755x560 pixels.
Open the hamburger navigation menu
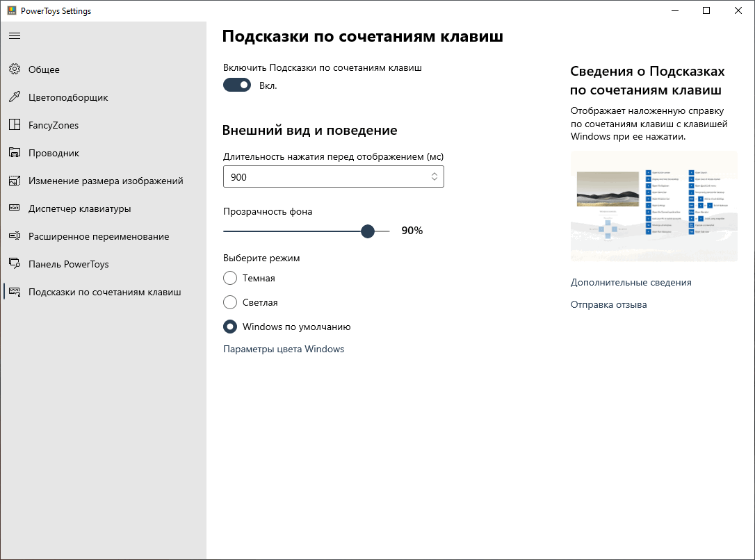click(15, 35)
